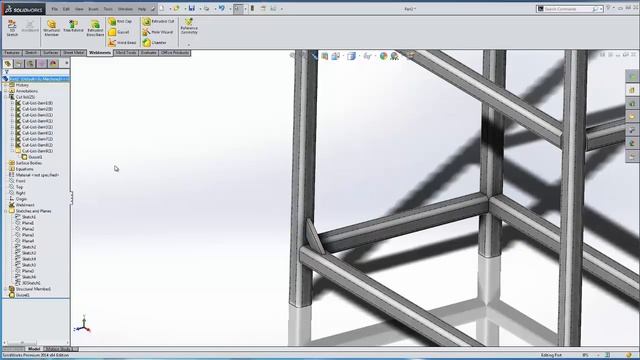This screenshot has height=360, width=640.
Task: Click Edit Appearance color ball icon
Action: (x=383, y=56)
